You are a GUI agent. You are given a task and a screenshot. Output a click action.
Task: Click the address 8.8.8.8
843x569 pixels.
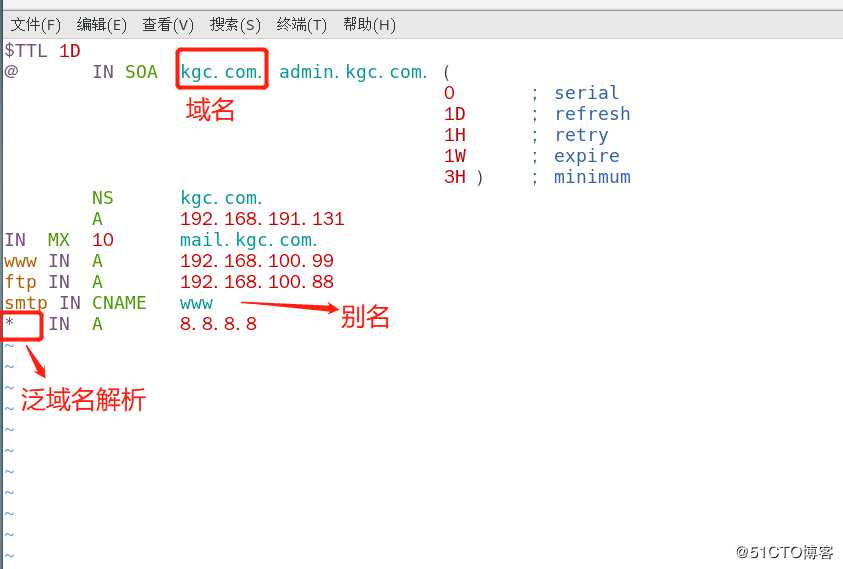[x=218, y=324]
